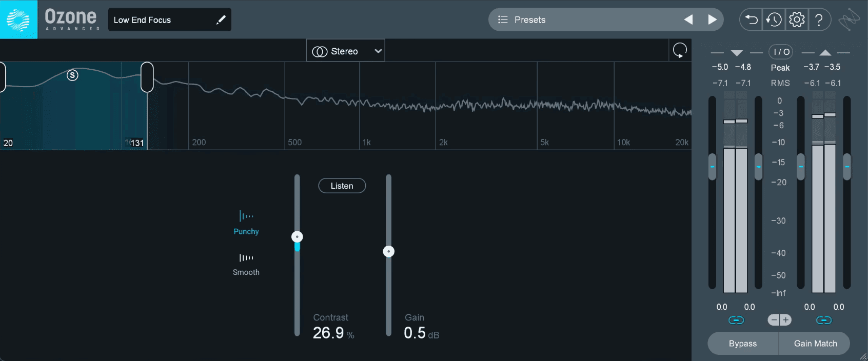Open the Stereo channel mode dropdown
Image resolution: width=868 pixels, height=361 pixels.
click(x=345, y=51)
